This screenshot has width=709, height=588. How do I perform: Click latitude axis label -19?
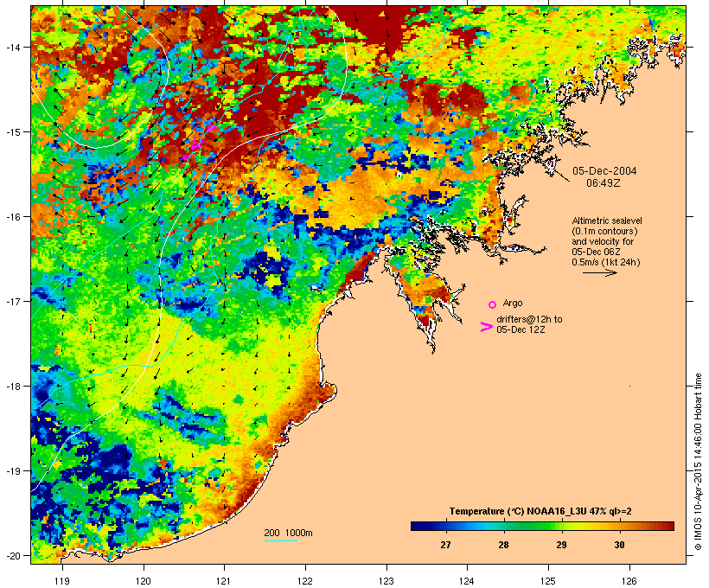12,470
